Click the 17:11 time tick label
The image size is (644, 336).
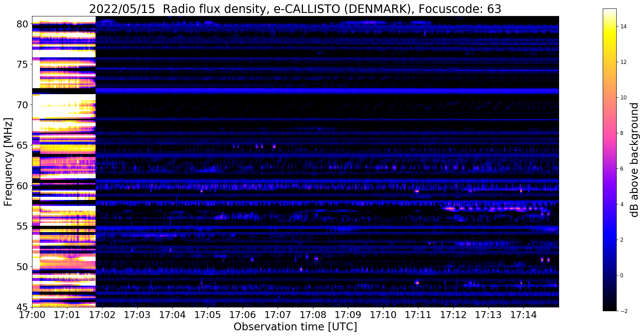(418, 315)
